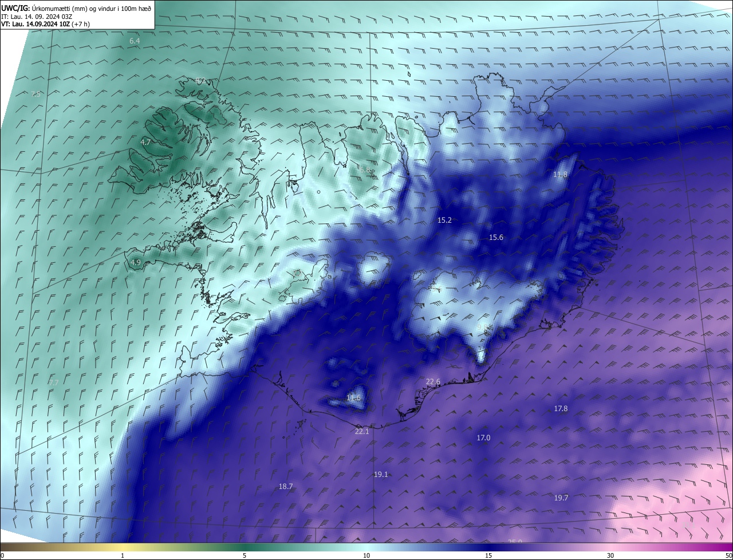The width and height of the screenshot is (733, 560).
Task: Click the 18.7 value label
Action: pyautogui.click(x=286, y=486)
